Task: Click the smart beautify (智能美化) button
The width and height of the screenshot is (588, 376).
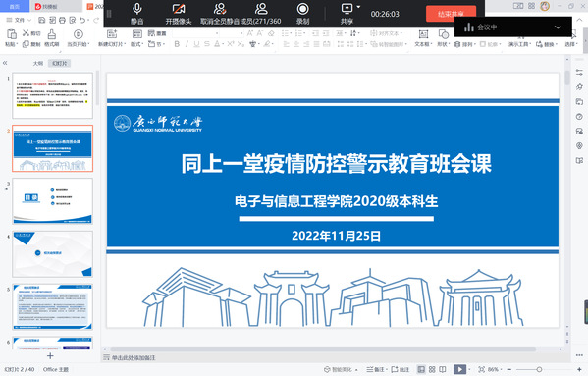Action: click(x=341, y=370)
